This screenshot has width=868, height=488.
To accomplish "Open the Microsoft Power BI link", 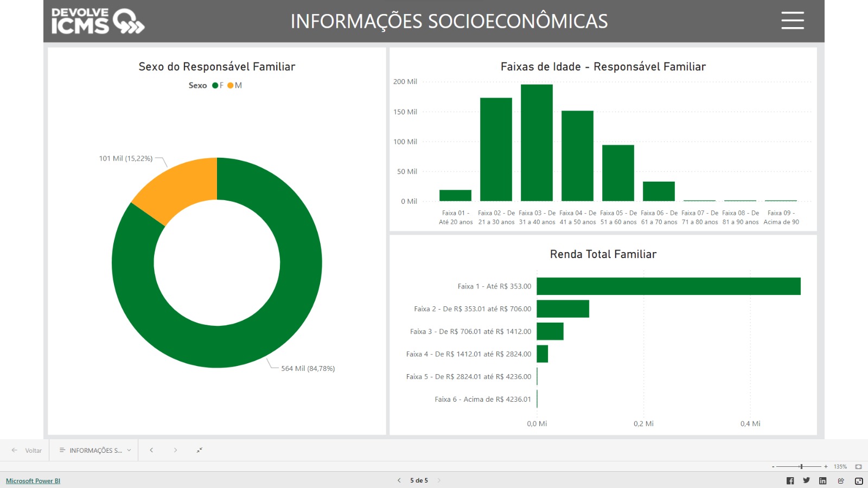I will pos(33,481).
